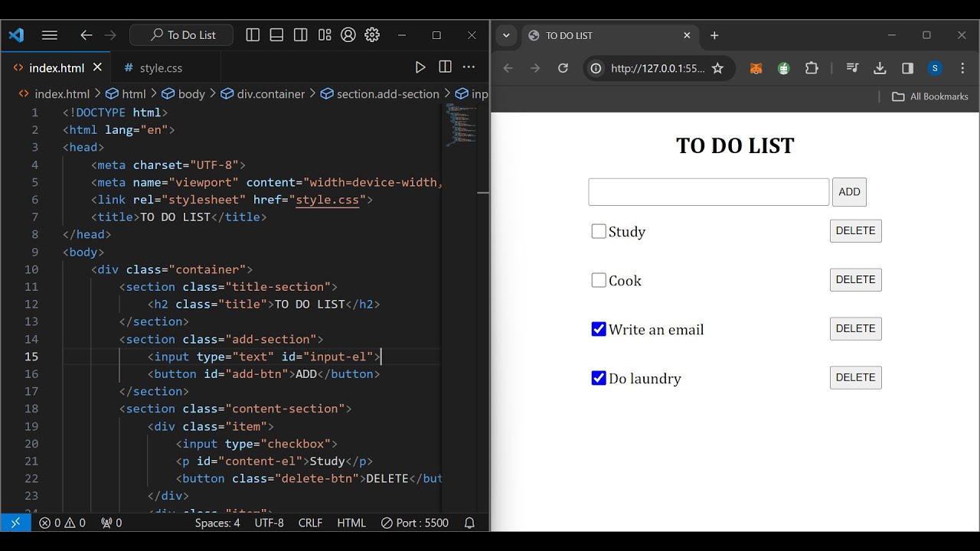Bookmark this page with the star icon

(x=717, y=68)
